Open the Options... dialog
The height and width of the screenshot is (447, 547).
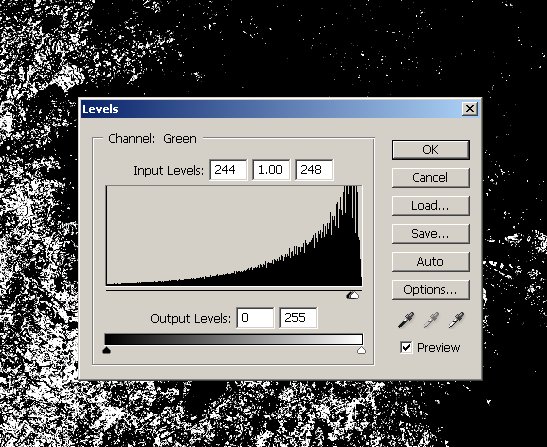431,290
